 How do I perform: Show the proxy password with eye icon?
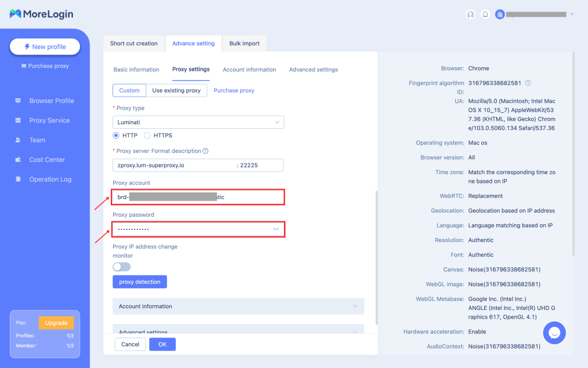276,229
